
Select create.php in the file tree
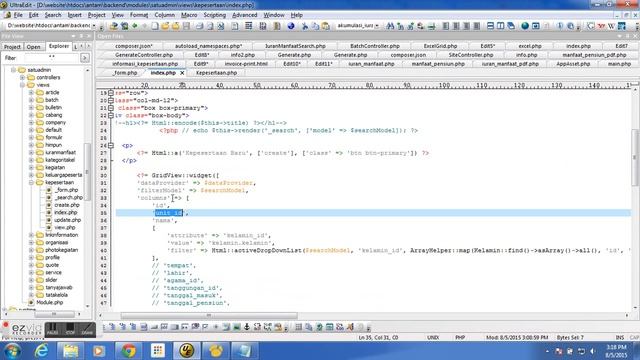[x=67, y=205]
